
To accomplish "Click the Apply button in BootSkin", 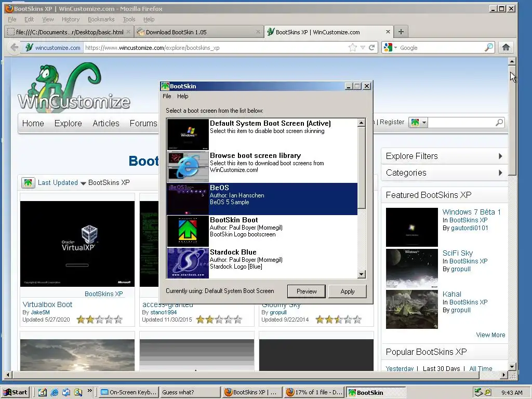I will tap(348, 291).
